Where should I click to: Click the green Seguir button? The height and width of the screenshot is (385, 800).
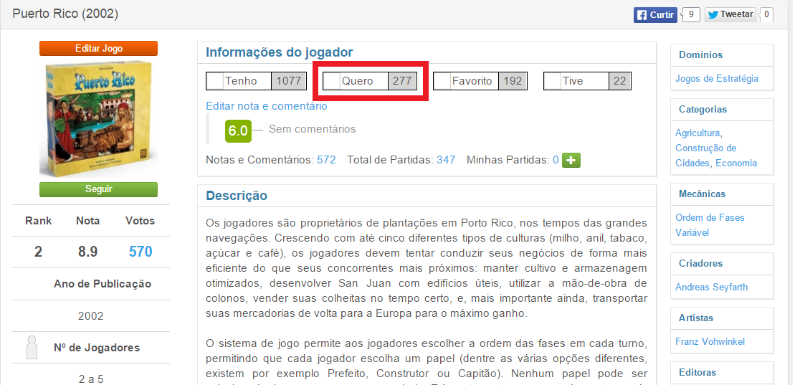click(x=98, y=189)
